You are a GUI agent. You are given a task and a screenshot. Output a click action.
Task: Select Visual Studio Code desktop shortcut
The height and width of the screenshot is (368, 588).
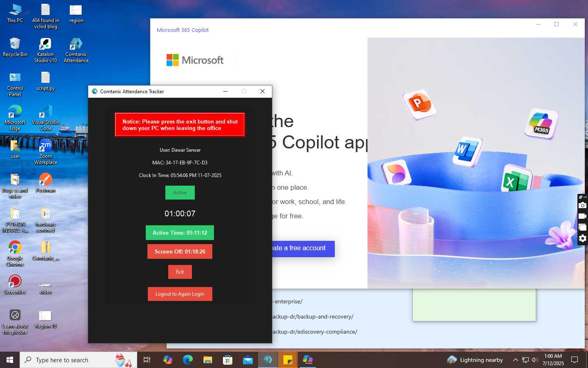(46, 118)
